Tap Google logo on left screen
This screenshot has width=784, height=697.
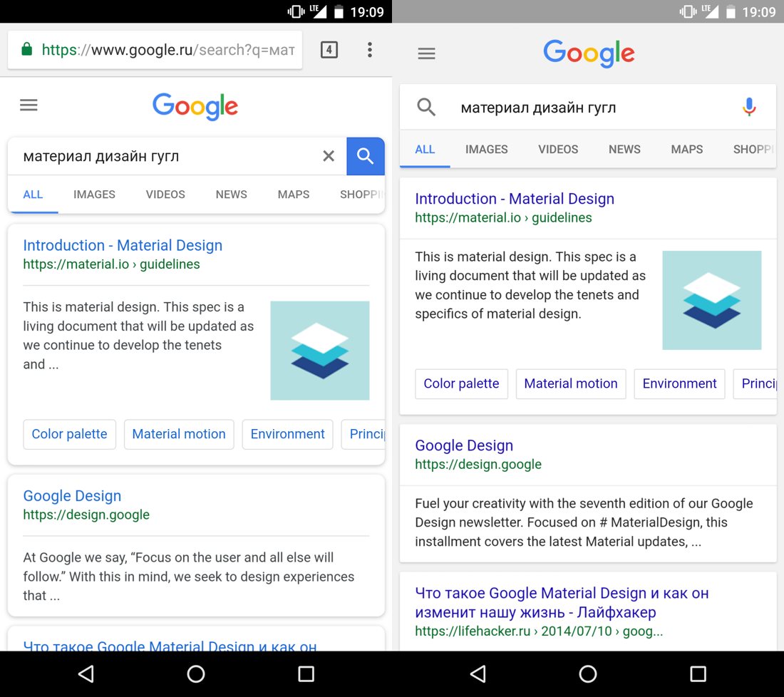[x=195, y=106]
